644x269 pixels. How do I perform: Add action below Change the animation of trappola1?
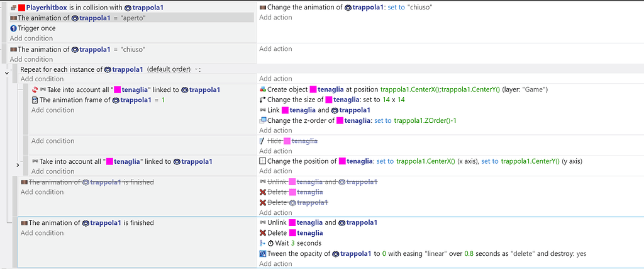(275, 17)
